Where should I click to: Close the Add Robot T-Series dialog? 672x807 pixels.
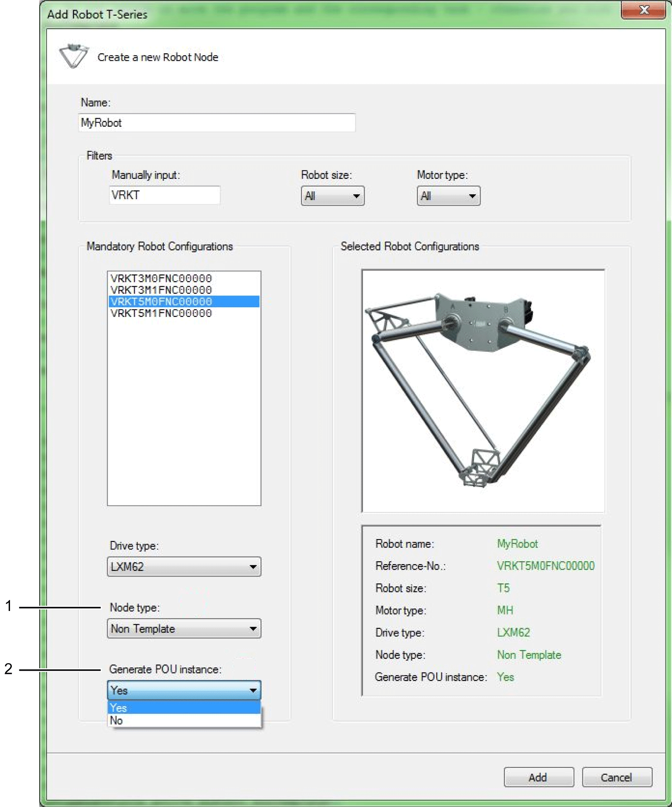[644, 10]
